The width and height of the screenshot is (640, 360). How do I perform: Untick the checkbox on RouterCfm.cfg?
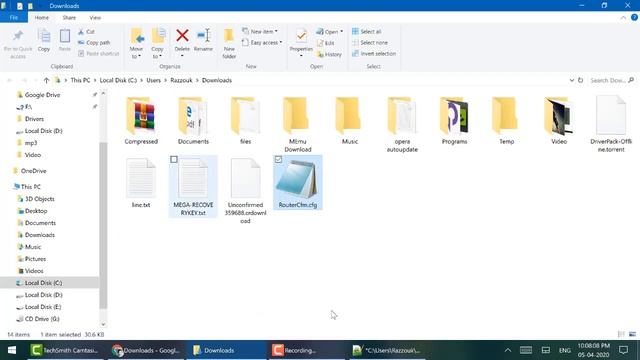[278, 160]
